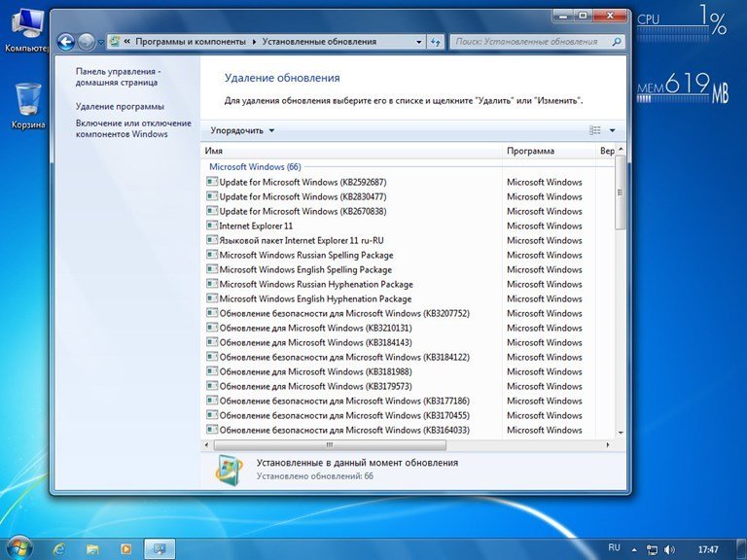Select Языковой пакет Internet Explorer 11 ru-RU icon
The height and width of the screenshot is (560, 747).
coord(212,240)
